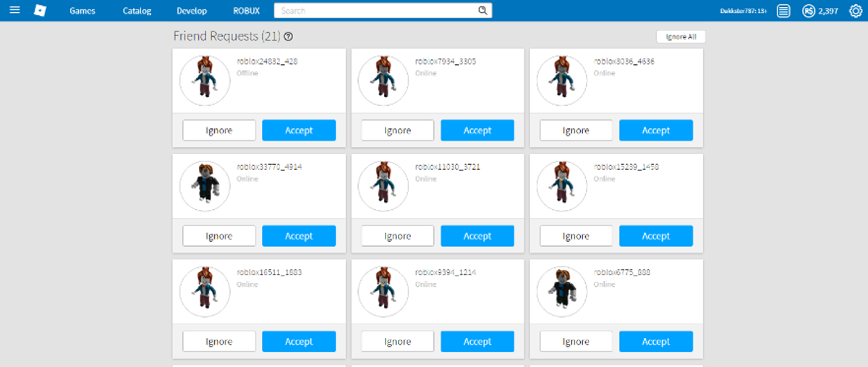Image resolution: width=868 pixels, height=367 pixels.
Task: Open avatar thumbnail of roblox11030_3721
Action: (x=383, y=186)
